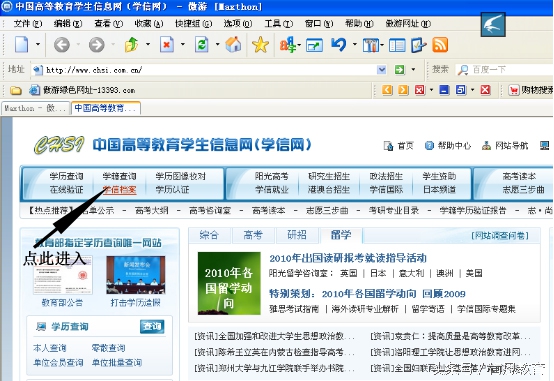This screenshot has height=381, width=554.
Task: Click the next tab orange arrow icon
Action: point(403,90)
